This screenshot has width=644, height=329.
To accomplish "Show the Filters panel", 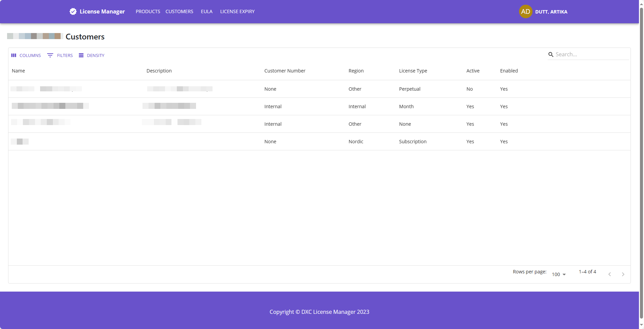I will [x=60, y=55].
